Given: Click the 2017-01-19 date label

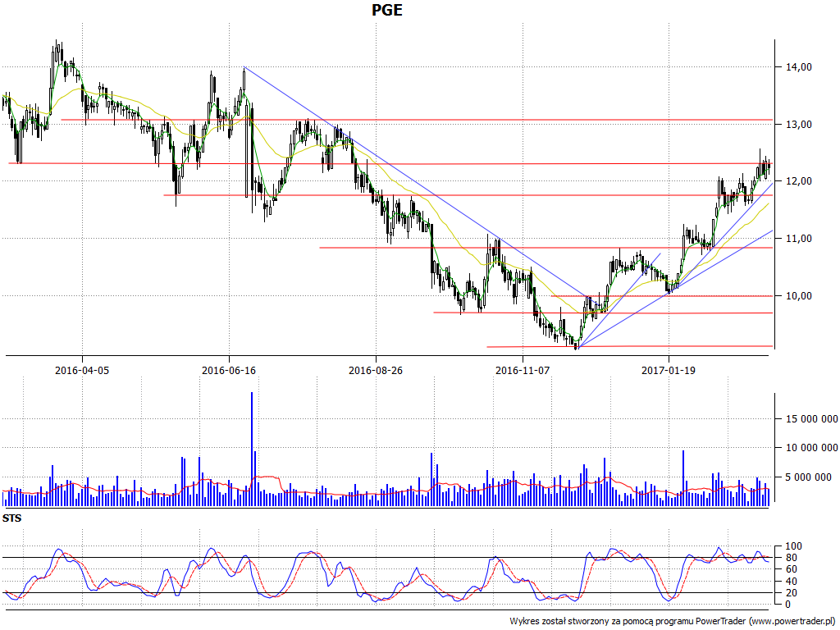Looking at the screenshot, I should pos(669,370).
